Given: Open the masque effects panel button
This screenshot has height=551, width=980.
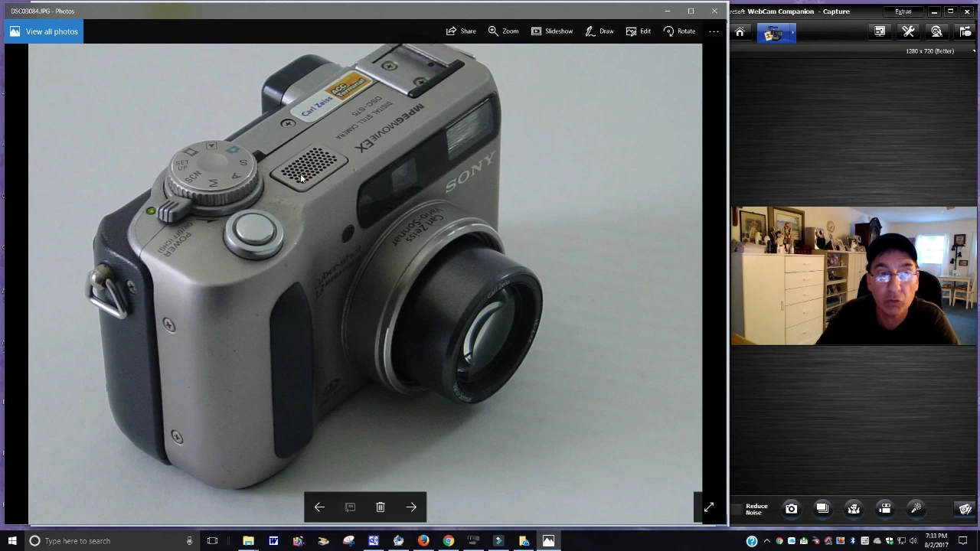Looking at the screenshot, I should 965,509.
